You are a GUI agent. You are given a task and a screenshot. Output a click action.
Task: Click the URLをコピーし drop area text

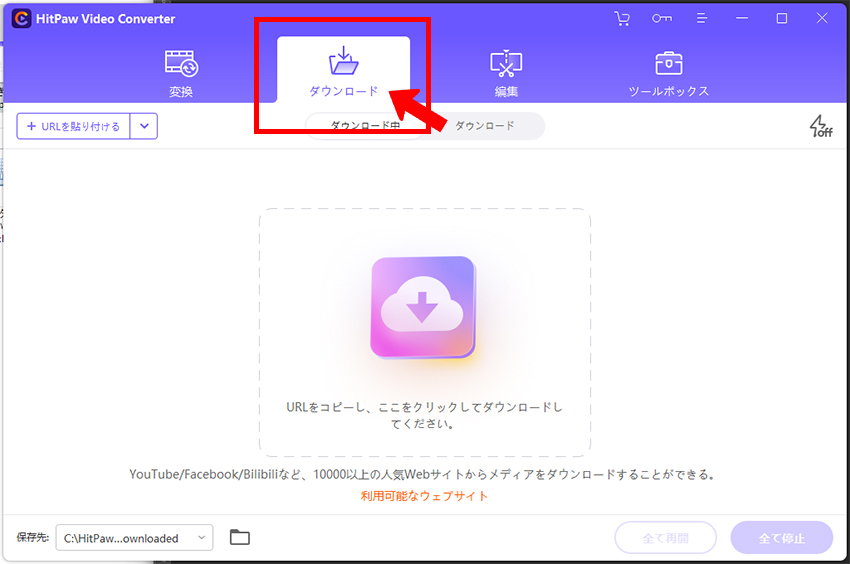tap(424, 415)
